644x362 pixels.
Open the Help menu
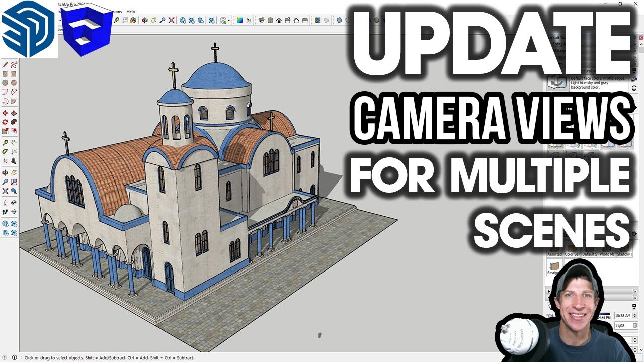(x=130, y=11)
